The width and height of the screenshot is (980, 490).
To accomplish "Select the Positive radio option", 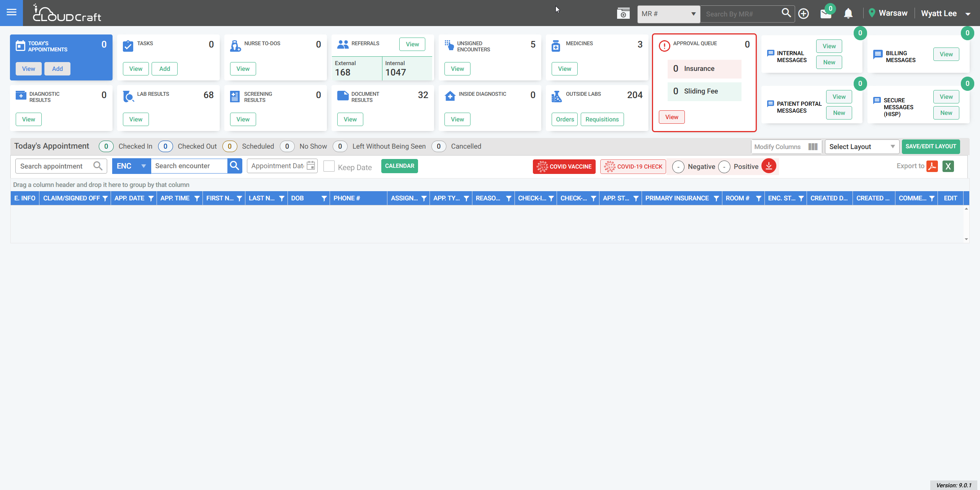I will pos(724,167).
